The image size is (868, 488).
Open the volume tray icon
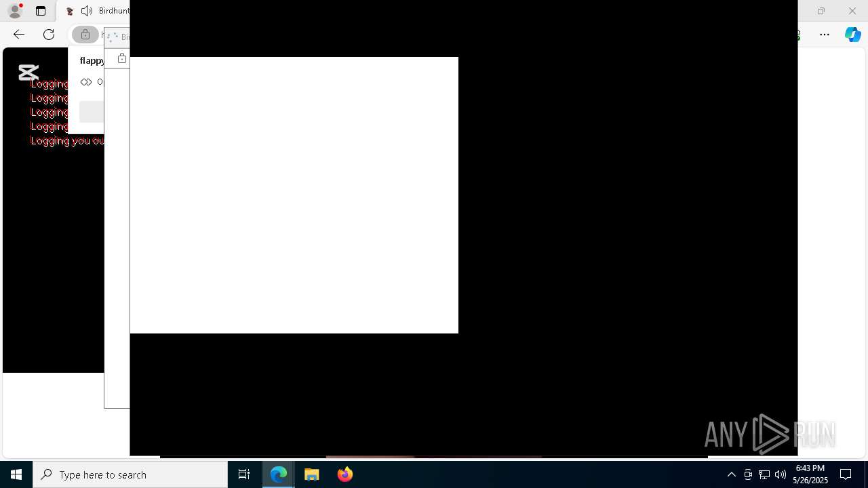(781, 474)
